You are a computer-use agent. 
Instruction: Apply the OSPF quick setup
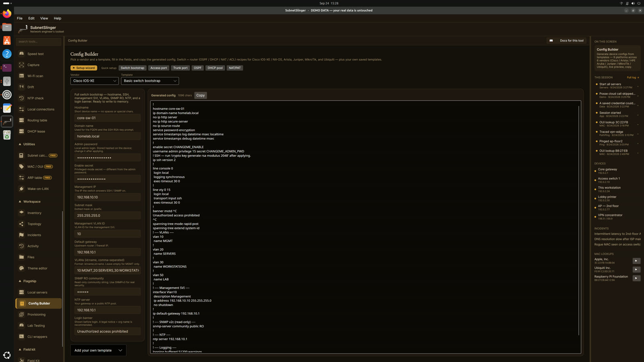tap(197, 68)
